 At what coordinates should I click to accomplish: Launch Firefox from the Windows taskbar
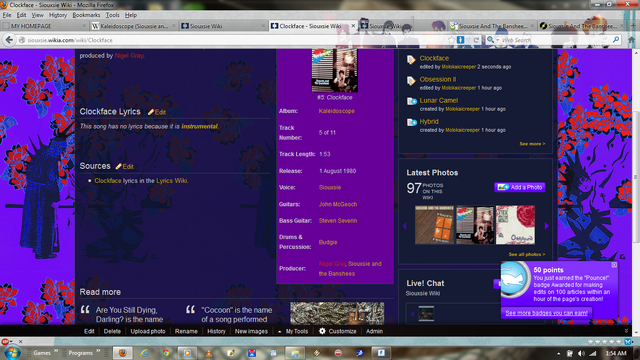click(x=122, y=353)
